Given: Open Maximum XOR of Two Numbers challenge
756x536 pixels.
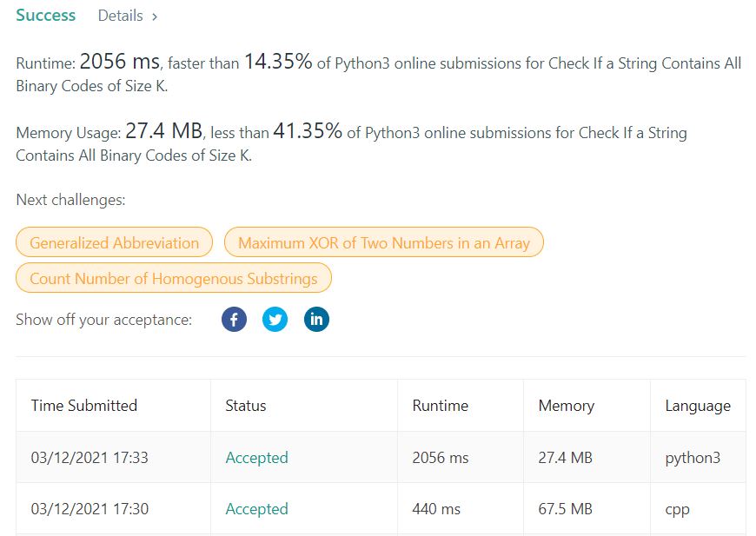Looking at the screenshot, I should pyautogui.click(x=383, y=243).
